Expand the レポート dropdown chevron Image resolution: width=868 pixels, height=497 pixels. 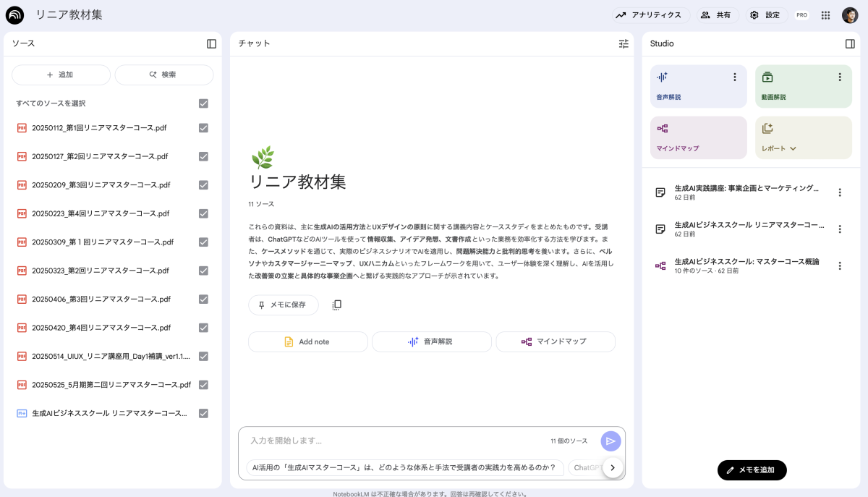point(793,148)
